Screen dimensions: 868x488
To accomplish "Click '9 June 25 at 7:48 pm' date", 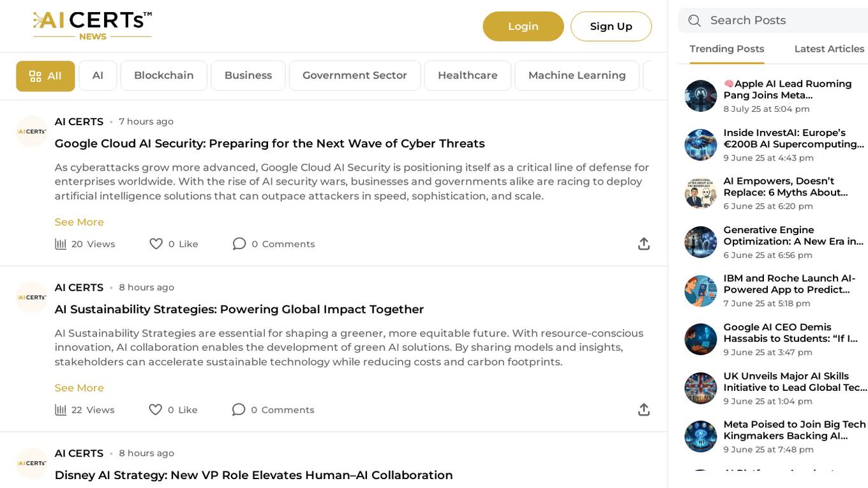I will pos(768,450).
